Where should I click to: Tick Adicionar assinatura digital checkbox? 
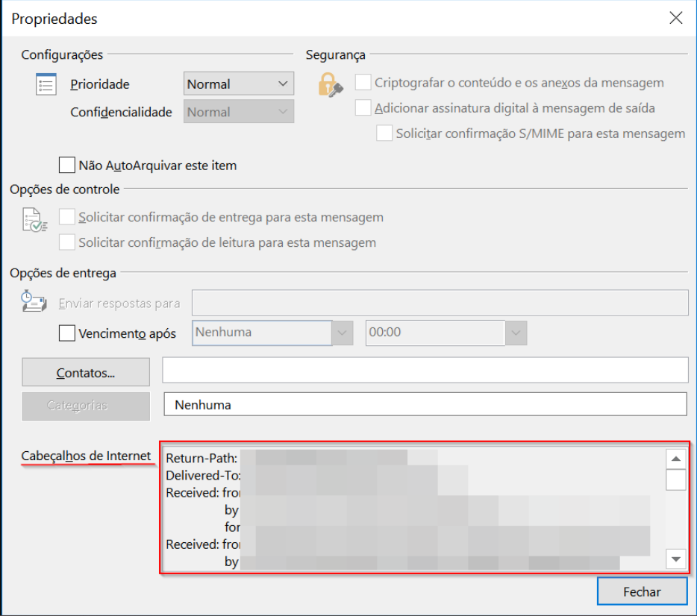click(x=363, y=108)
